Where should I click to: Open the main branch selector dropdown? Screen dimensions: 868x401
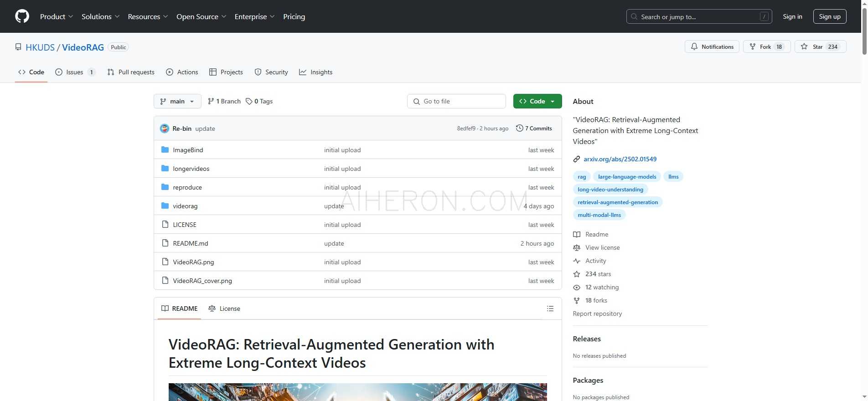[x=177, y=101]
